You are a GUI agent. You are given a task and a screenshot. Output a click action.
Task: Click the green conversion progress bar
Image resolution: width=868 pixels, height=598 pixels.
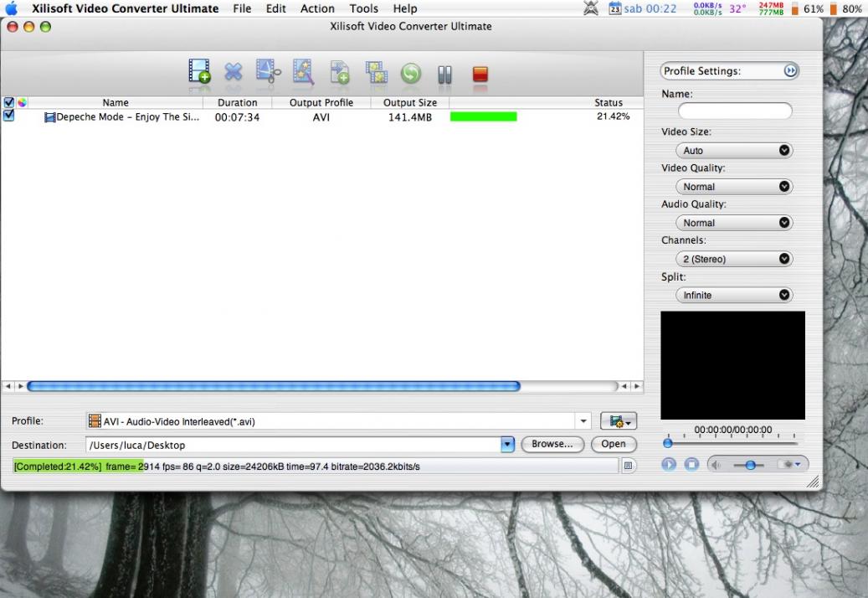point(483,116)
